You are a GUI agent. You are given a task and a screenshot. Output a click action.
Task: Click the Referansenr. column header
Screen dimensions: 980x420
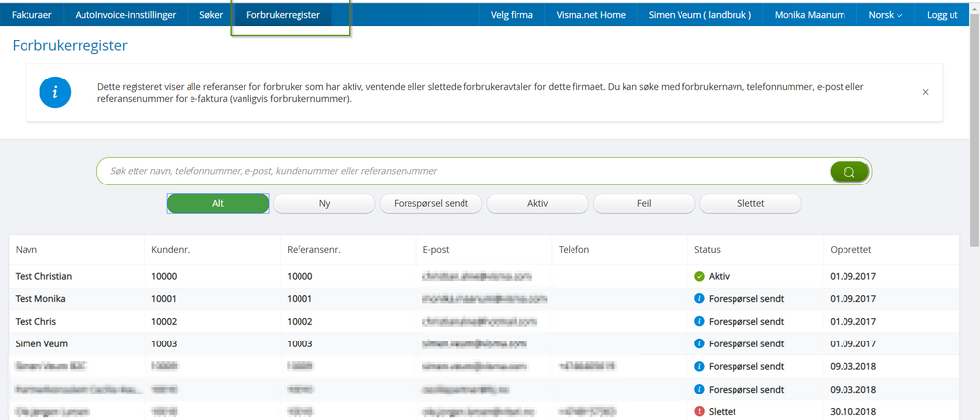[x=313, y=250]
